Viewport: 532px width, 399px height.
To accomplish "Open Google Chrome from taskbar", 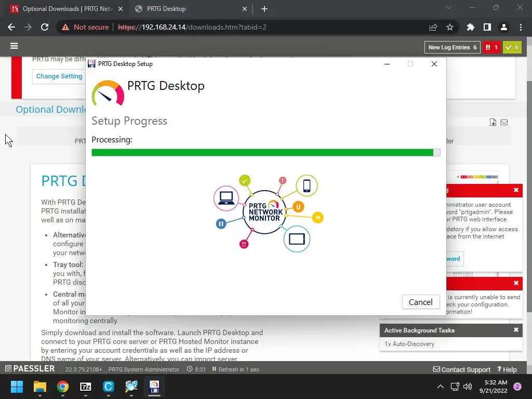I will 63,387.
